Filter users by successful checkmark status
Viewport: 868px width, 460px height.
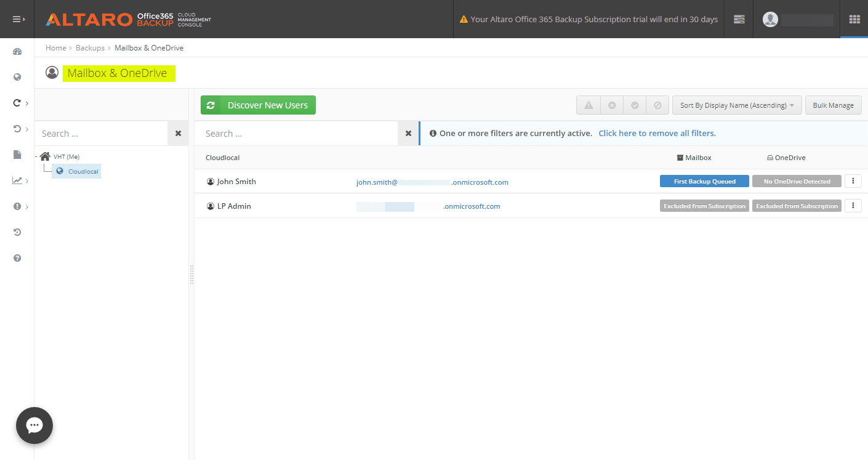click(635, 105)
